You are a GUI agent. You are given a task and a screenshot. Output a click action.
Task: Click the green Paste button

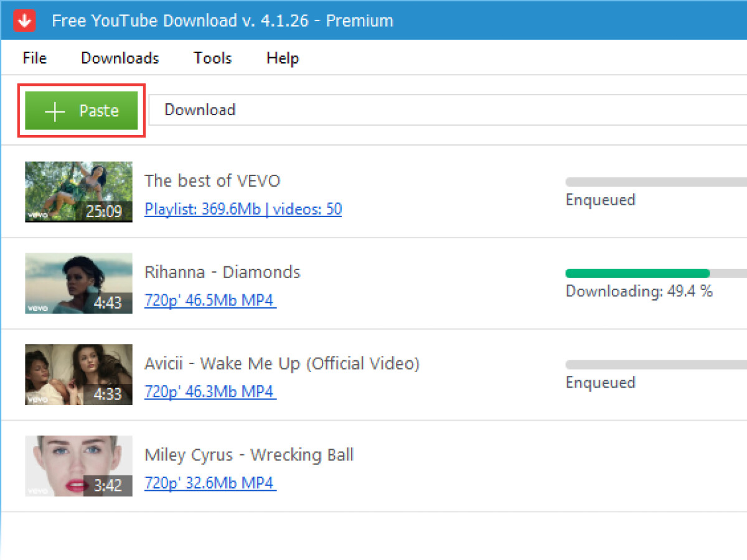click(x=82, y=111)
